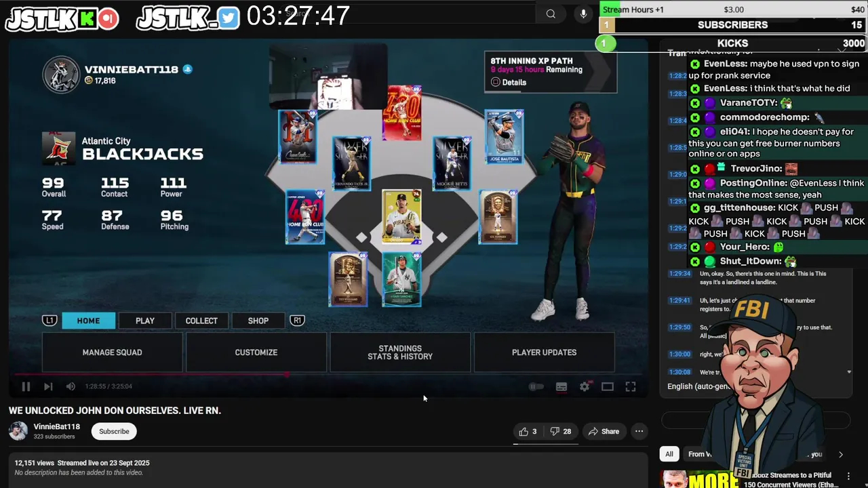Toggle subtitles closed captions
The image size is (868, 488).
click(561, 386)
